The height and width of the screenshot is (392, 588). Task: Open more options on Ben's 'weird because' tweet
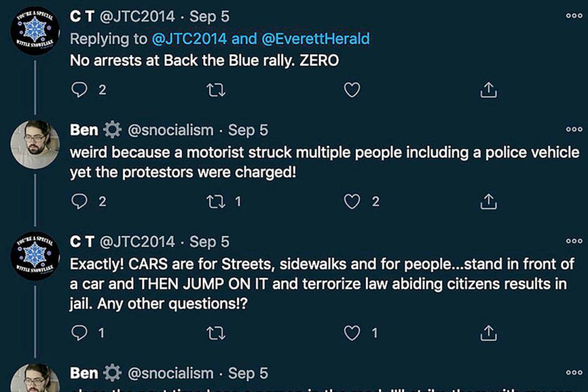point(574,130)
